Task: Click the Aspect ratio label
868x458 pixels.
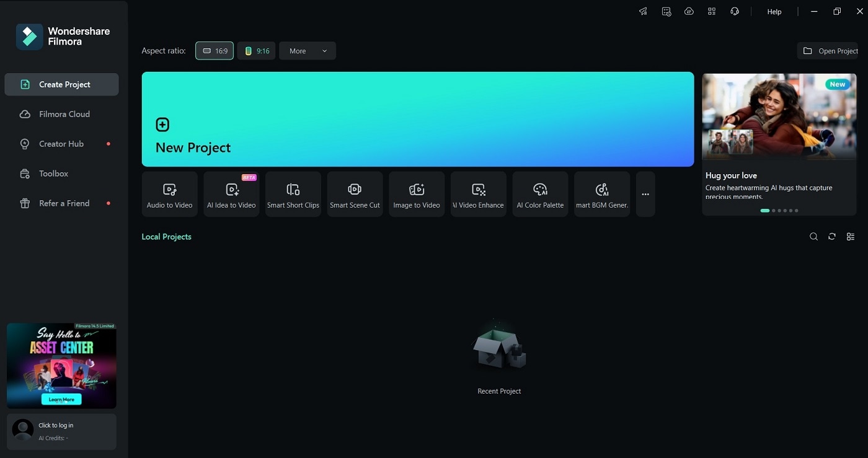Action: coord(164,51)
